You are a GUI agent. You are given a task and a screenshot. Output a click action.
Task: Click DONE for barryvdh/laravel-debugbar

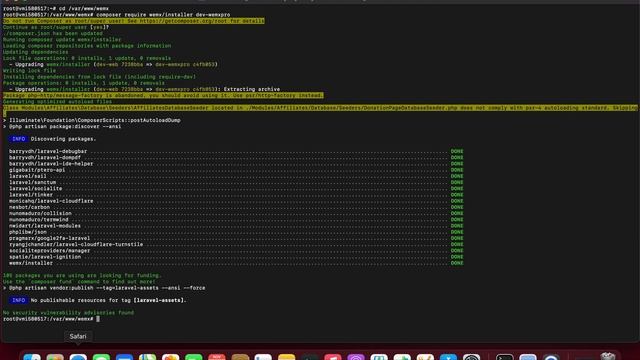(457, 151)
